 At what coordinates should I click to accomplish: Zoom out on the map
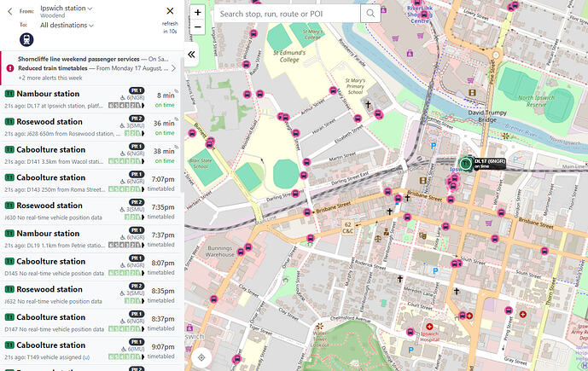pos(198,27)
